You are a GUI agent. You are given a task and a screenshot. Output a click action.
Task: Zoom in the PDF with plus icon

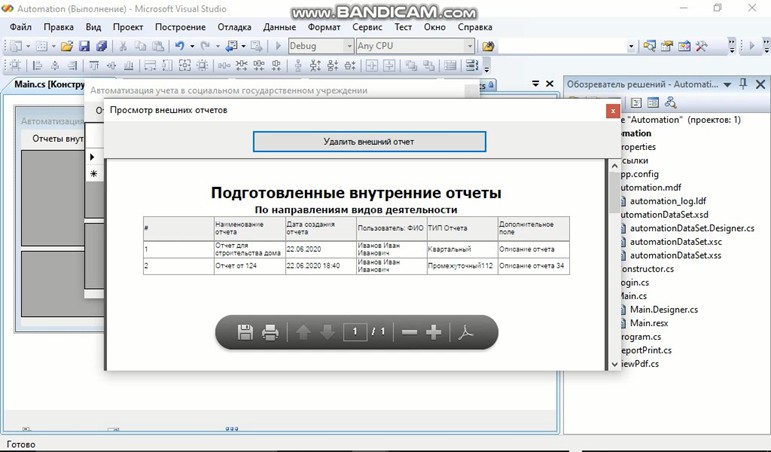433,332
